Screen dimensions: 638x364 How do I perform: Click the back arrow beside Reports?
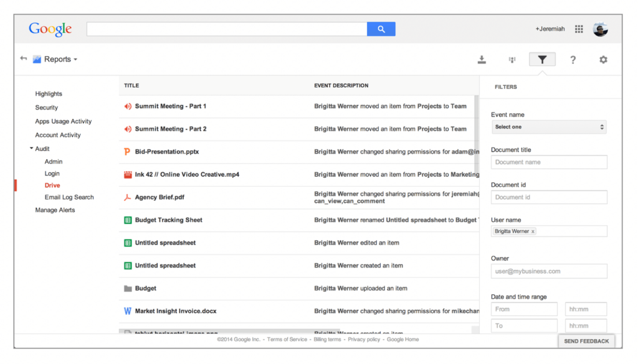tap(24, 58)
